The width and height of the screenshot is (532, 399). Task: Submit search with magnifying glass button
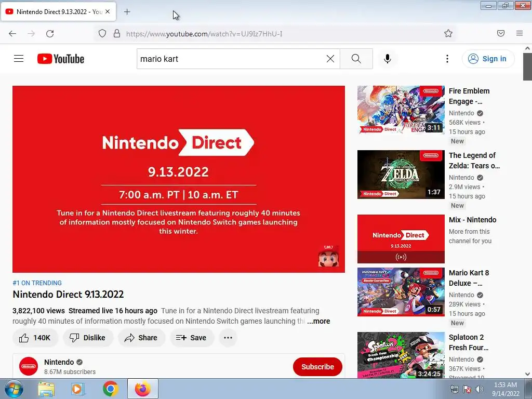(356, 59)
